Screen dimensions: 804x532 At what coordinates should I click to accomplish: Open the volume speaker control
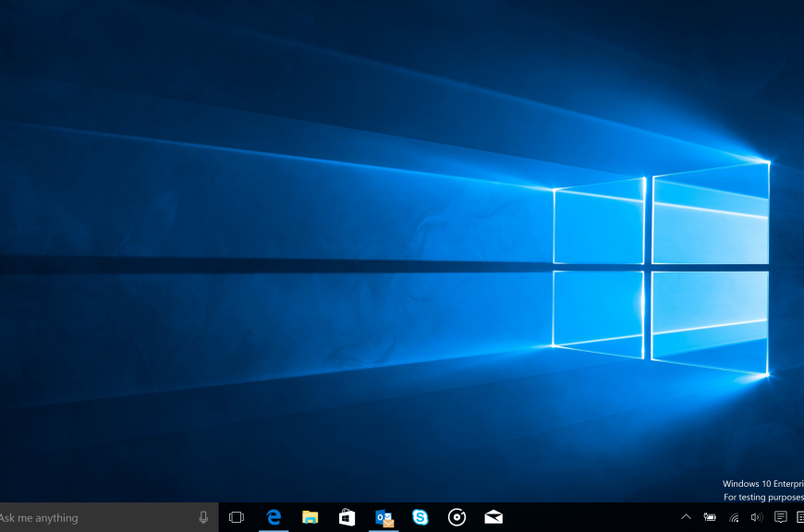757,517
